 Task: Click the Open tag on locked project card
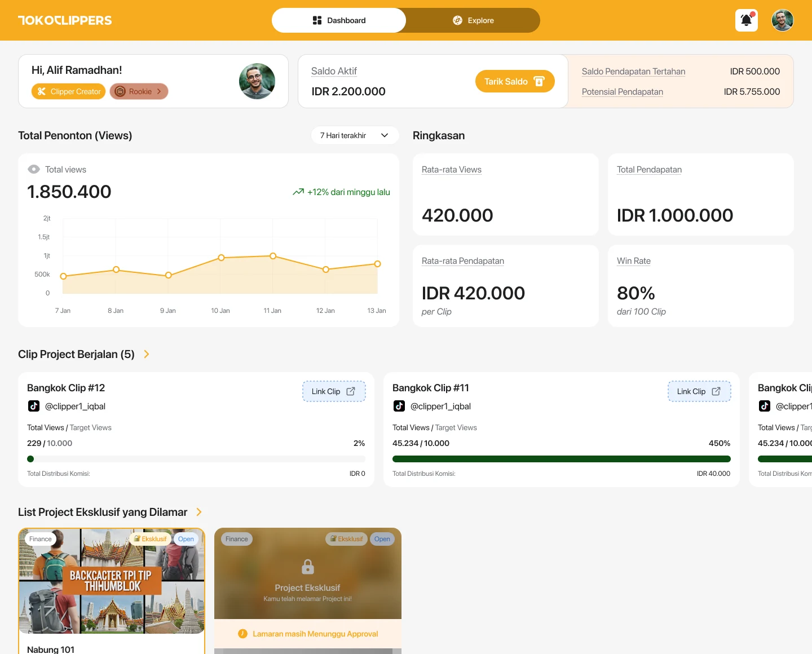click(382, 539)
